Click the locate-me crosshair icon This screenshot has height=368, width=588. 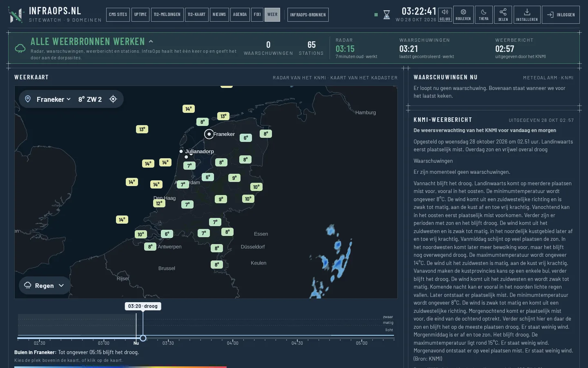pyautogui.click(x=113, y=99)
